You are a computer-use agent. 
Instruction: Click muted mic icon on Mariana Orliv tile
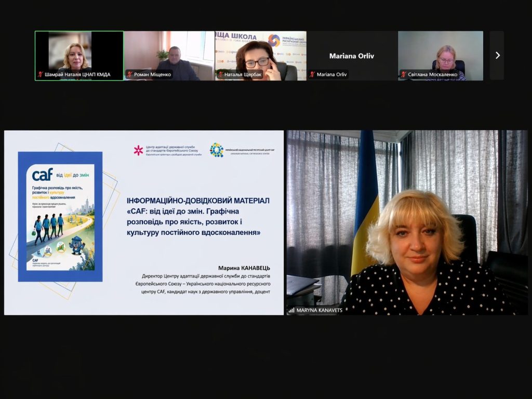point(312,75)
